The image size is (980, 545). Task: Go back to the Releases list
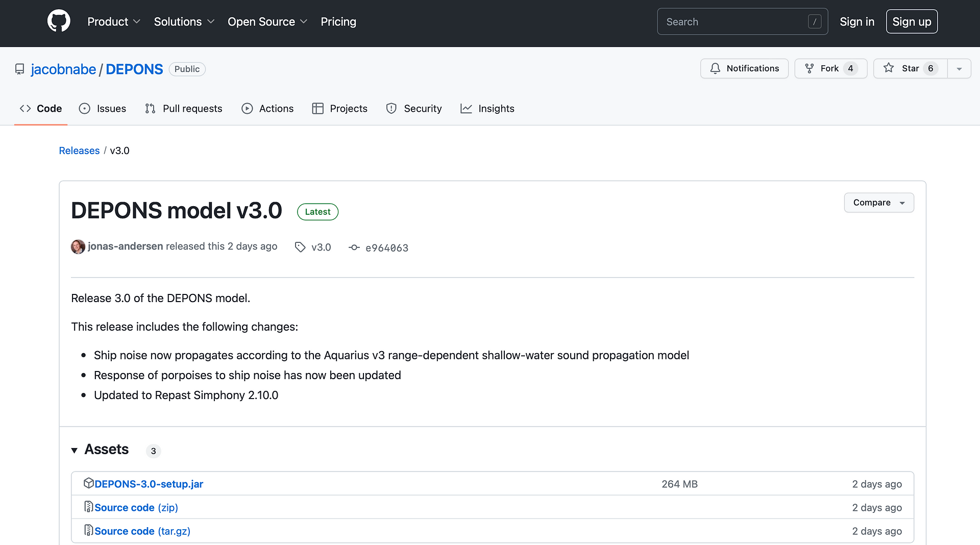point(79,151)
